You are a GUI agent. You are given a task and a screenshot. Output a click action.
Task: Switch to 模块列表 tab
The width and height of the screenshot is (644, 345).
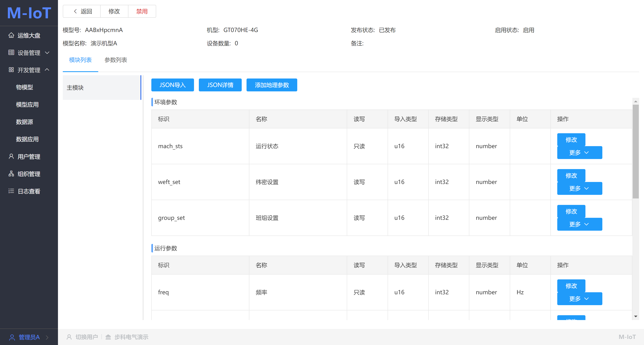80,60
